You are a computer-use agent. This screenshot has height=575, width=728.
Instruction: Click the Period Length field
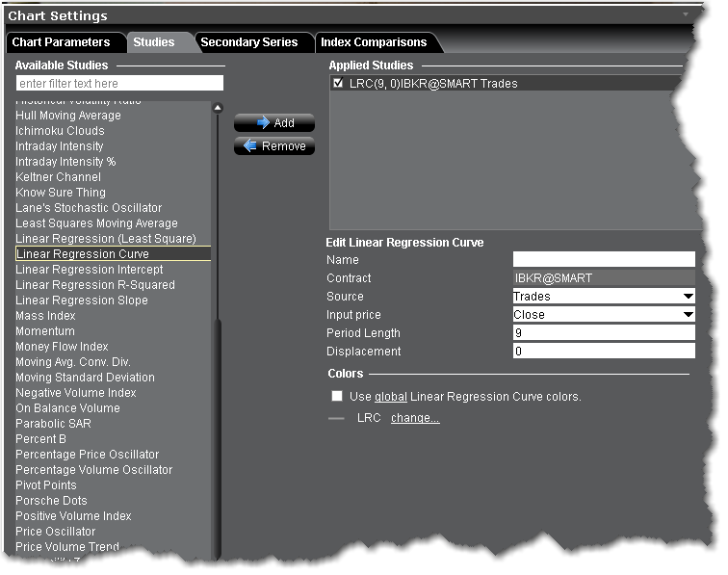pyautogui.click(x=603, y=333)
